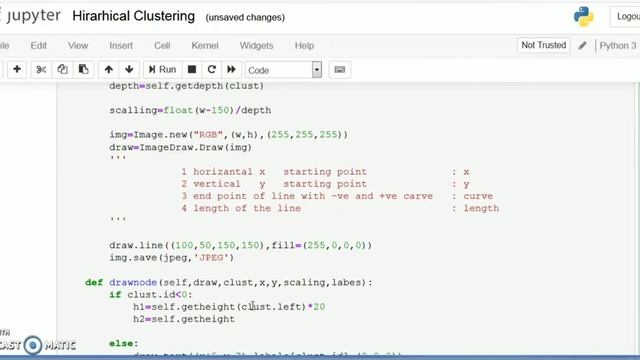Image resolution: width=640 pixels, height=360 pixels.
Task: Cut selected cells with scissors icon
Action: [41, 69]
